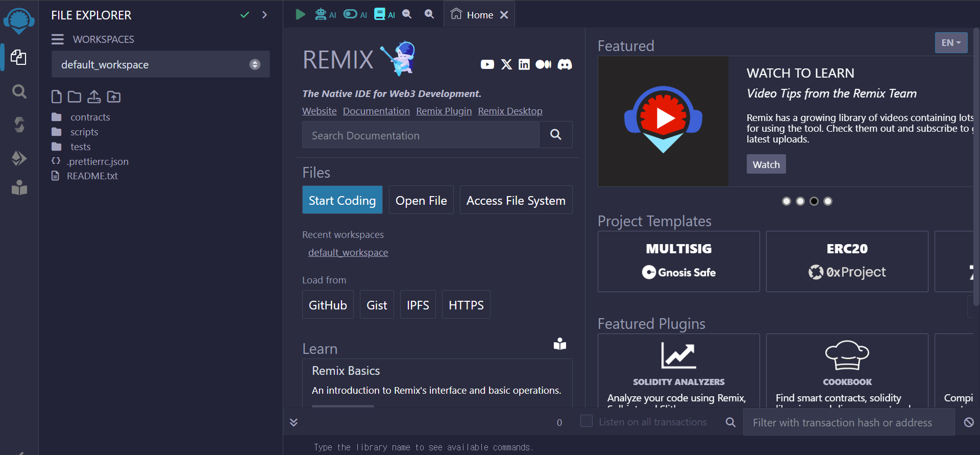Expand the scripts folder
980x455 pixels.
(x=84, y=132)
